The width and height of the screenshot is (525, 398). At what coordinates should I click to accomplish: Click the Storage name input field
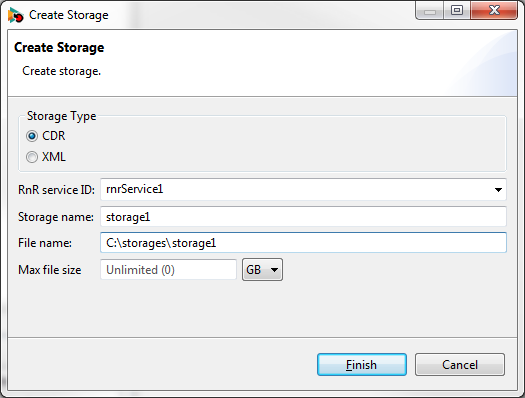pyautogui.click(x=303, y=217)
